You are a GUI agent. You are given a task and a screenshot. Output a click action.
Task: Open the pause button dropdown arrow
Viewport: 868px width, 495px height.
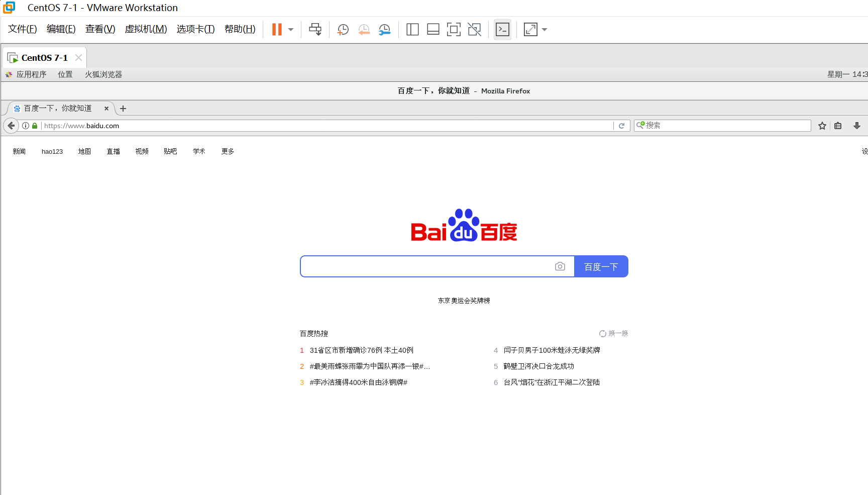pyautogui.click(x=290, y=29)
